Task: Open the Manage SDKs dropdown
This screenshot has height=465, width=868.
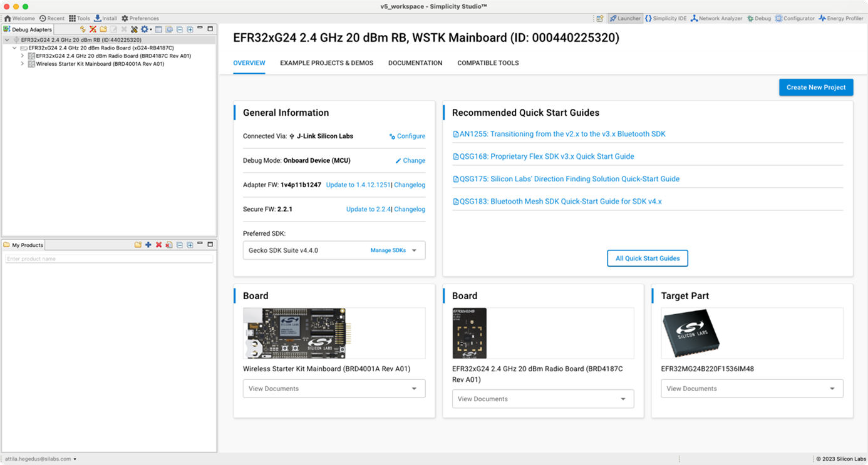Action: pyautogui.click(x=390, y=249)
